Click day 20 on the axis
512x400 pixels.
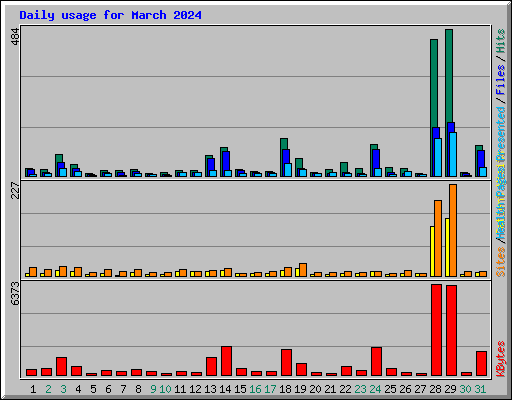tap(315, 389)
